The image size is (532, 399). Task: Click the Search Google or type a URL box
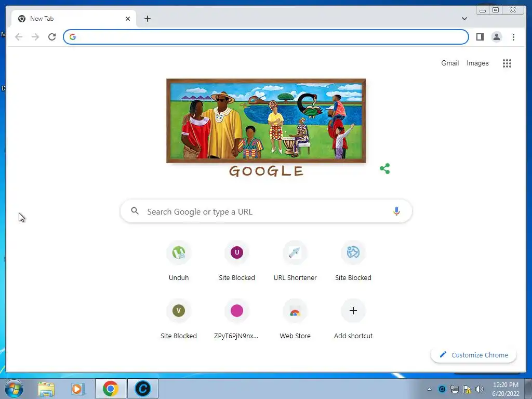click(x=266, y=211)
